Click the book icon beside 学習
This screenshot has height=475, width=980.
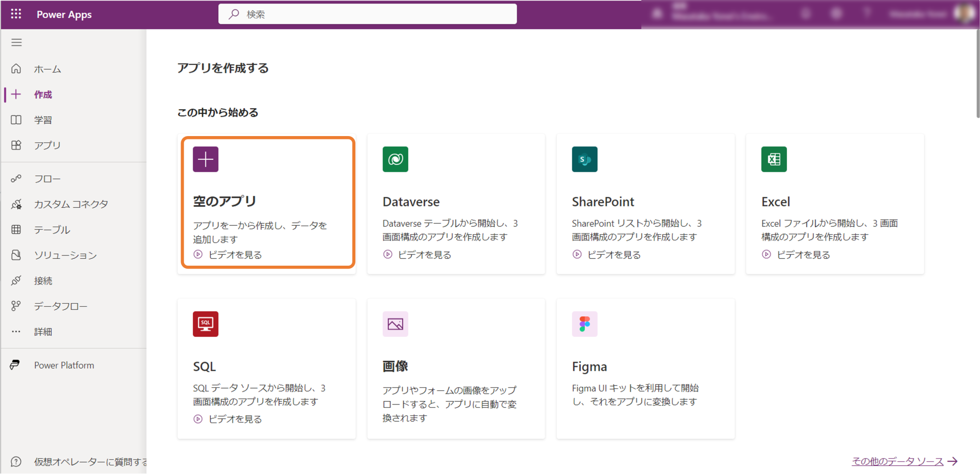16,120
